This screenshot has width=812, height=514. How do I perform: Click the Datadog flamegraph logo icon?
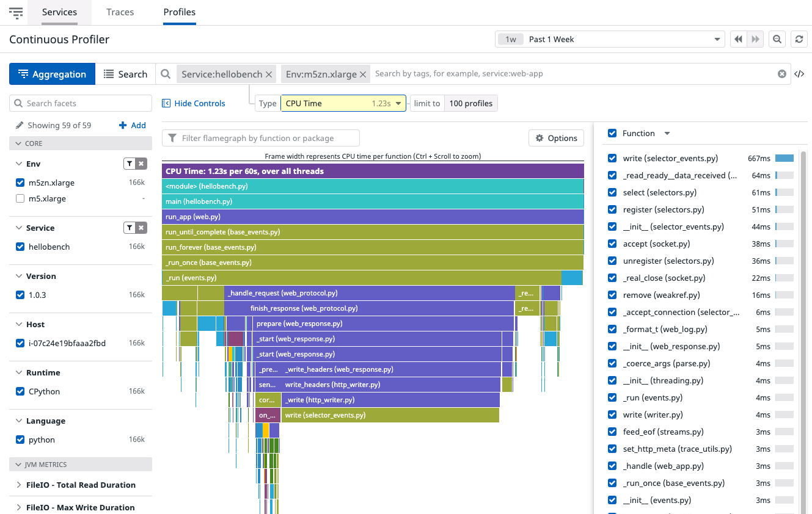click(x=16, y=13)
